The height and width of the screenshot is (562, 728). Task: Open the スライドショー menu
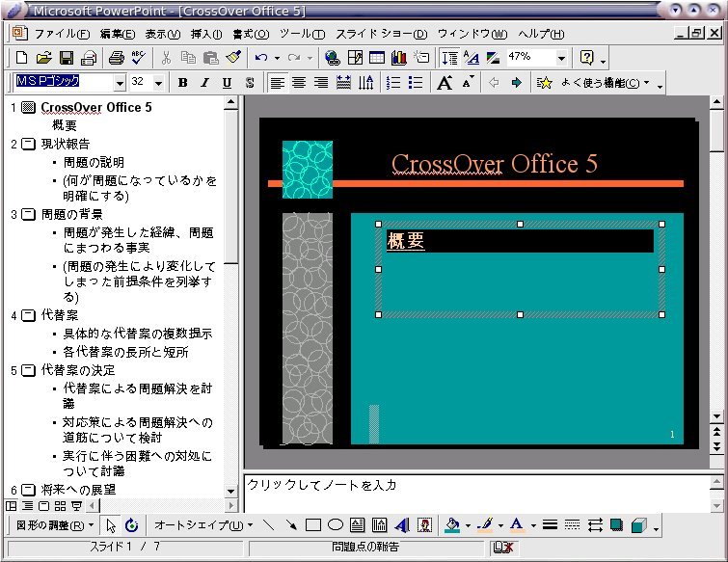point(381,34)
